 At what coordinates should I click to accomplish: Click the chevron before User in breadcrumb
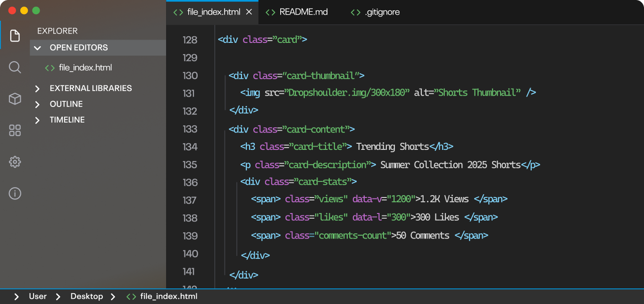click(x=17, y=296)
